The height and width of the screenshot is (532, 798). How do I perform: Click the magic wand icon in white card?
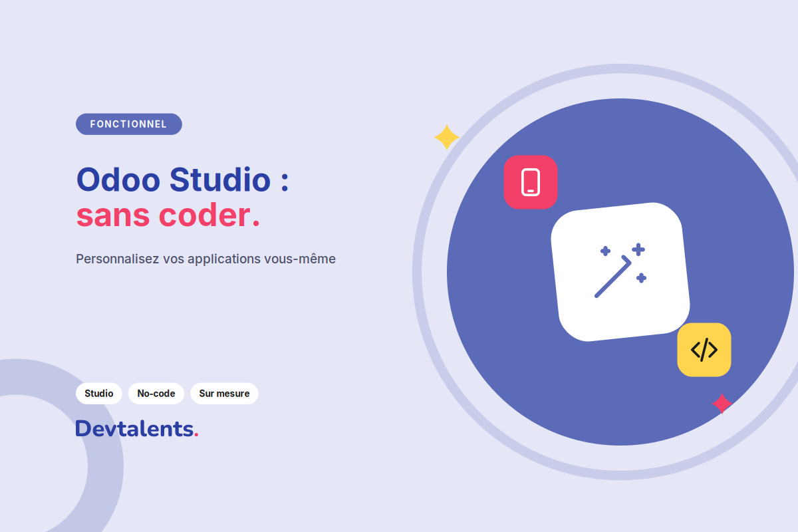click(x=620, y=271)
